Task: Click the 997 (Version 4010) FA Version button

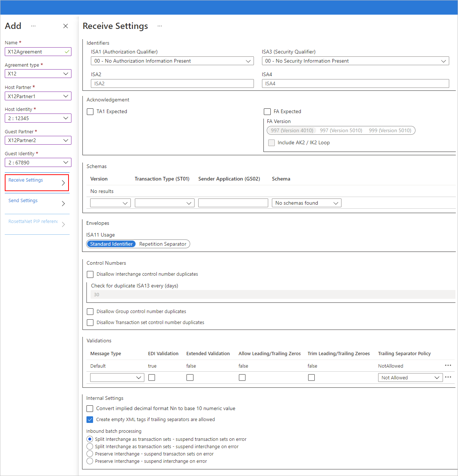Action: (x=291, y=130)
